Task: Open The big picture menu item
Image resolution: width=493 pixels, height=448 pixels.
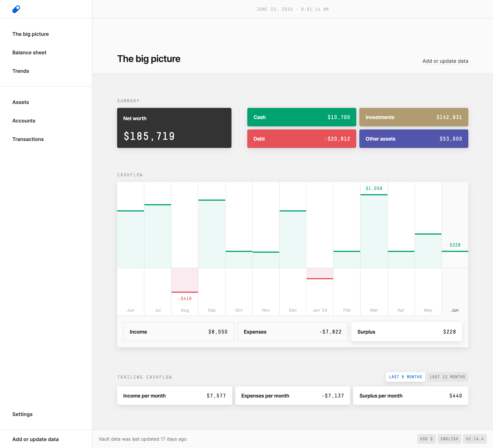Action: click(x=30, y=34)
